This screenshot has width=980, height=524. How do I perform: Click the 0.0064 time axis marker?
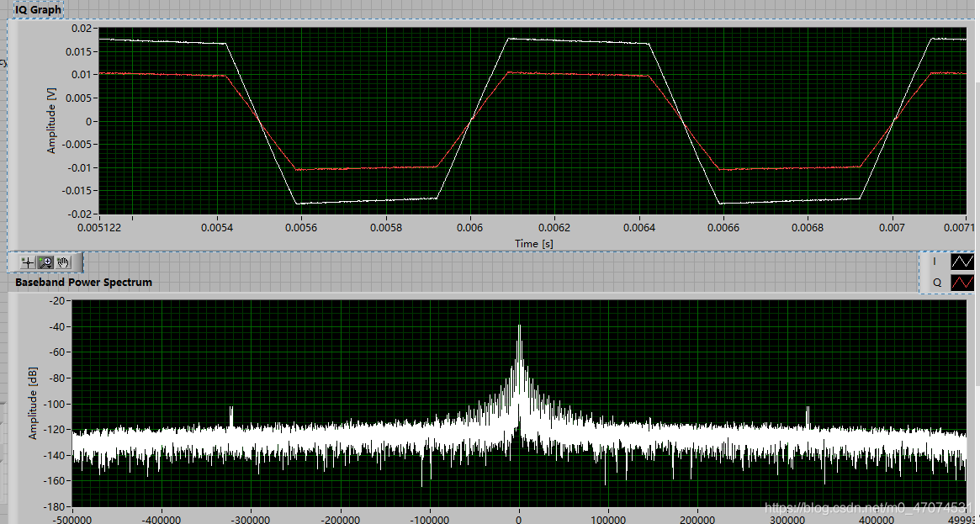[638, 228]
